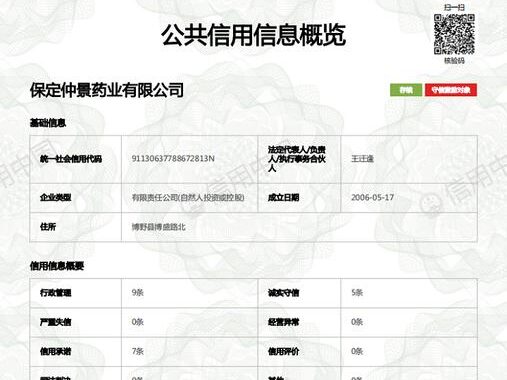507x380 pixels.
Task: Click the 信用信息概要 section heading
Action: (57, 266)
